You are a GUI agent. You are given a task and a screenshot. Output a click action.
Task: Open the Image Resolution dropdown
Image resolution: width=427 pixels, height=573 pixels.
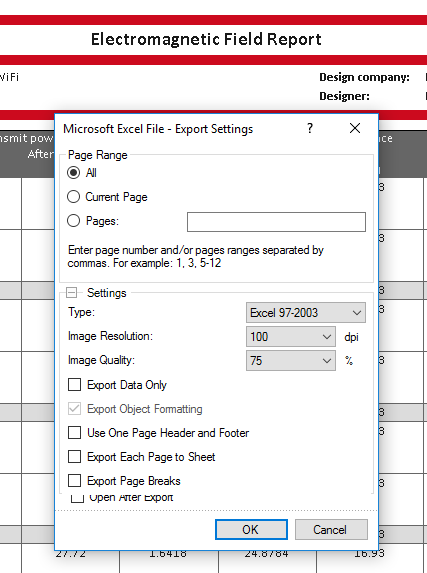pos(291,337)
